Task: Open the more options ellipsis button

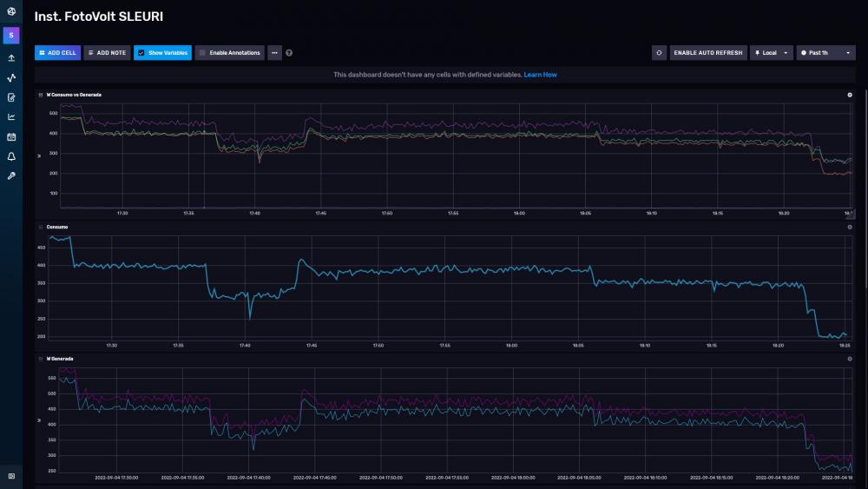Action: point(274,53)
